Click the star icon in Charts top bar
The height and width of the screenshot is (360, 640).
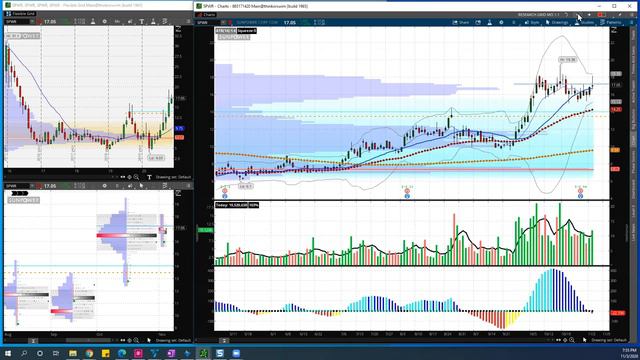589,15
